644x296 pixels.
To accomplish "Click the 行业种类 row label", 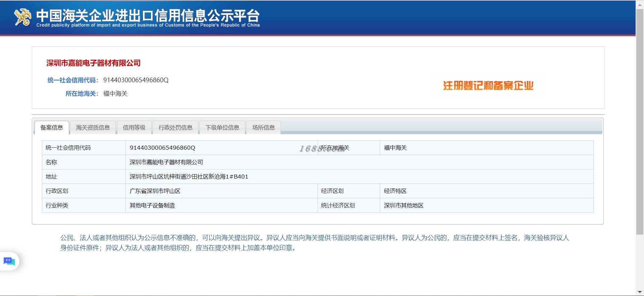I will click(84, 205).
